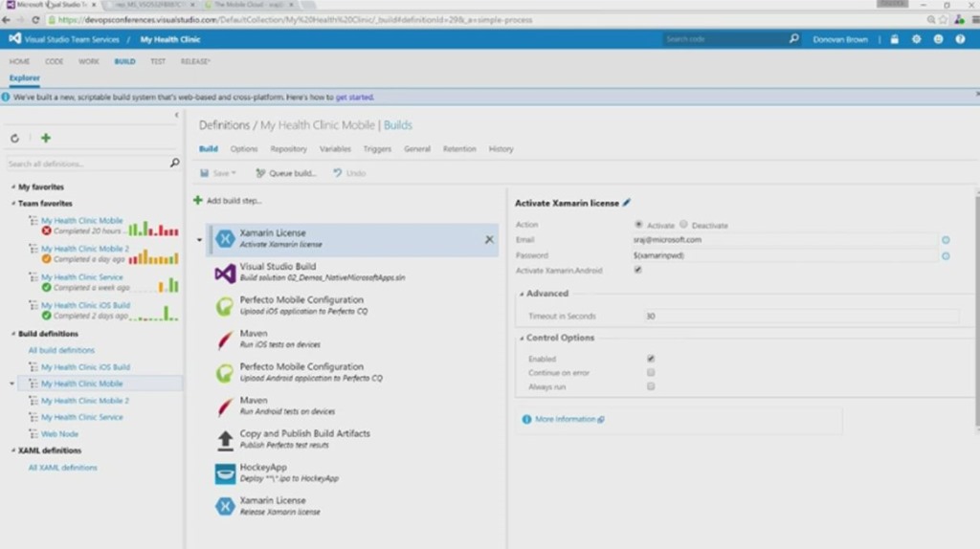The image size is (980, 549).
Task: Open the Repository tab
Action: tap(289, 148)
